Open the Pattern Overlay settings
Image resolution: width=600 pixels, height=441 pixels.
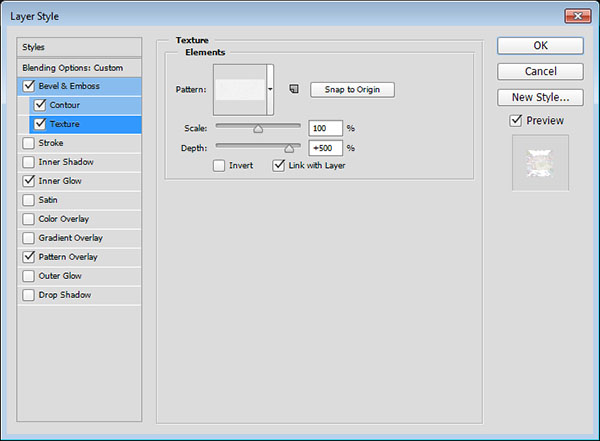click(70, 257)
